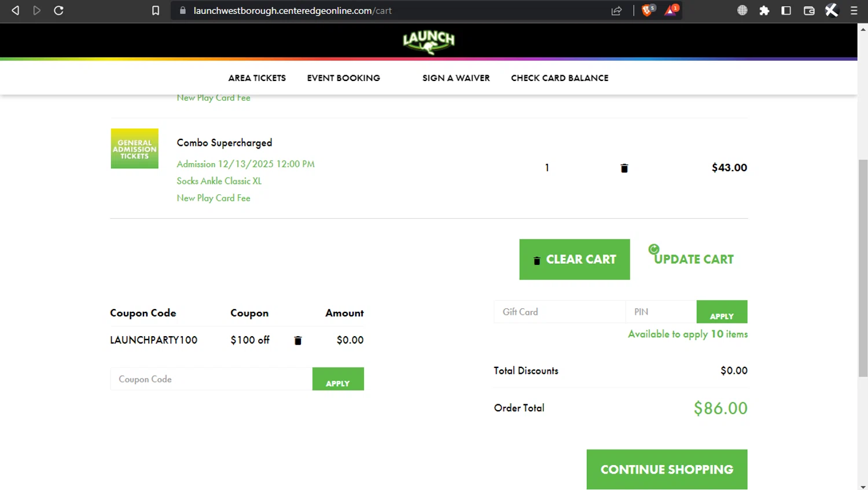Focus the Gift Card number field
This screenshot has height=490, width=868.
coord(560,312)
